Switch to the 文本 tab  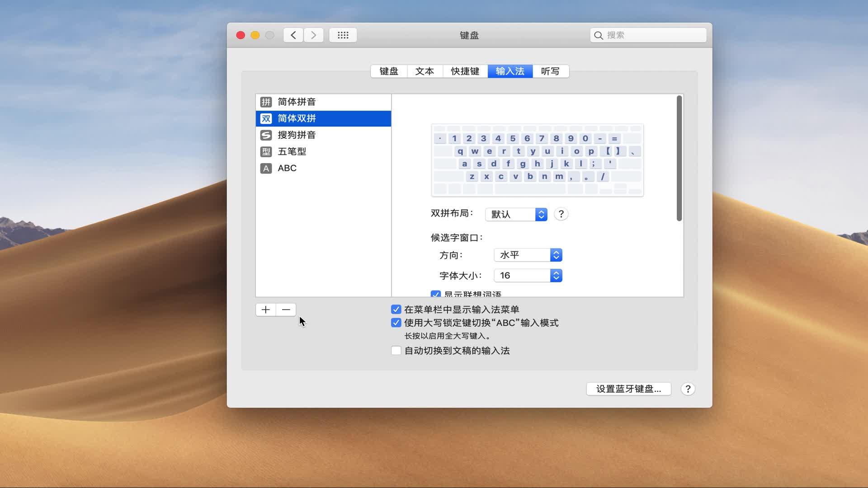pyautogui.click(x=425, y=71)
